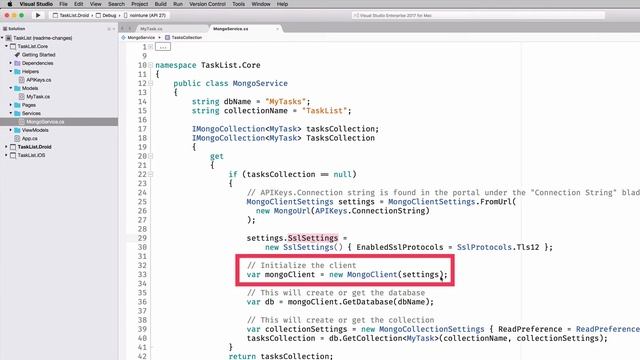Screen dimensions: 640x360
Task: Open the device target selector showing API 27
Action: click(145, 16)
